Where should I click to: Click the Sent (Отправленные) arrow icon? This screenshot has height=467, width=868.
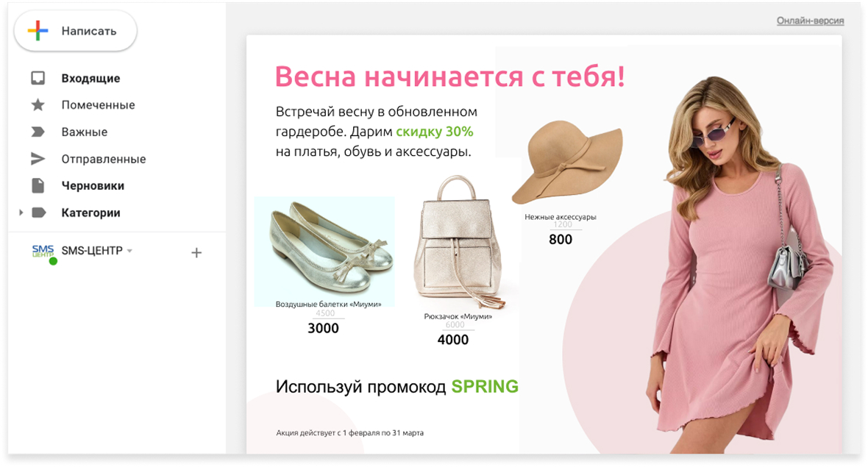38,159
